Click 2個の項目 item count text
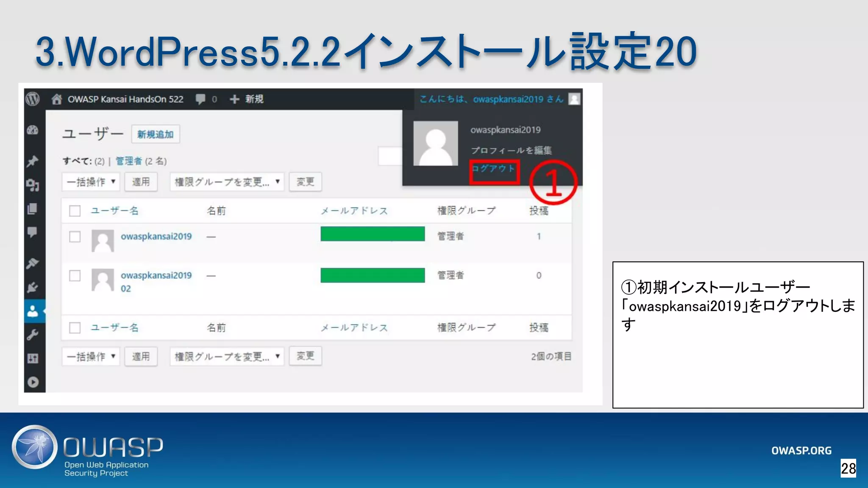 tap(551, 356)
